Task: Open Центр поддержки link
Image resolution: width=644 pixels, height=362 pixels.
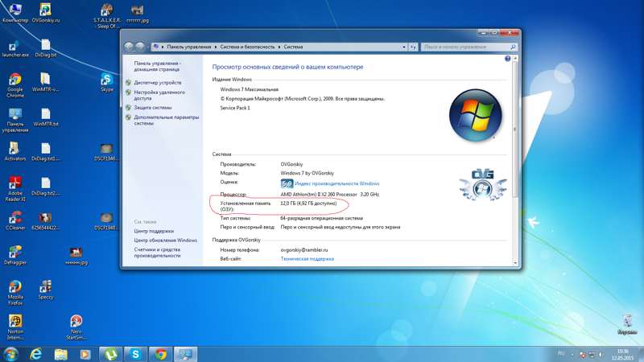Action: pos(154,231)
